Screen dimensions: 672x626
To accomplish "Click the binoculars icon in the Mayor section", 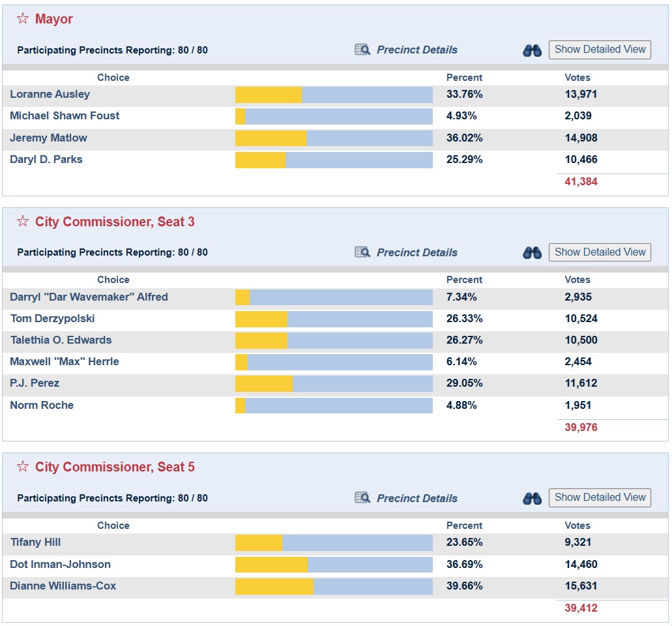I will pos(533,51).
